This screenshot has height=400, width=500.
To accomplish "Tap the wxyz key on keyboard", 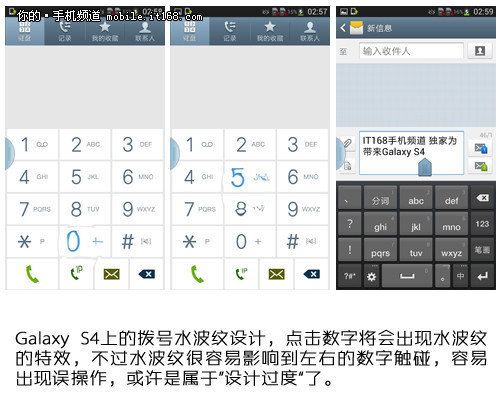I will tap(451, 250).
